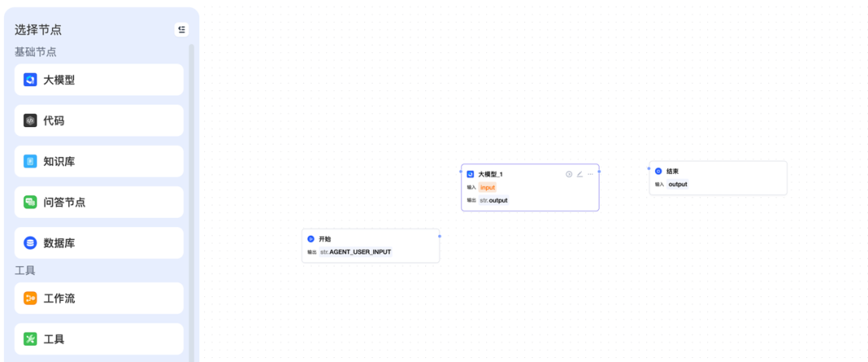Click the 结束 node's output input value

click(x=678, y=184)
